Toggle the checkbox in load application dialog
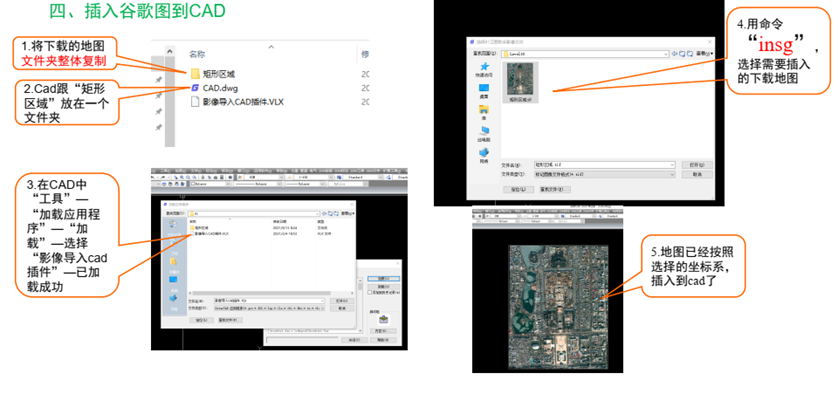The width and height of the screenshot is (838, 394). (369, 292)
